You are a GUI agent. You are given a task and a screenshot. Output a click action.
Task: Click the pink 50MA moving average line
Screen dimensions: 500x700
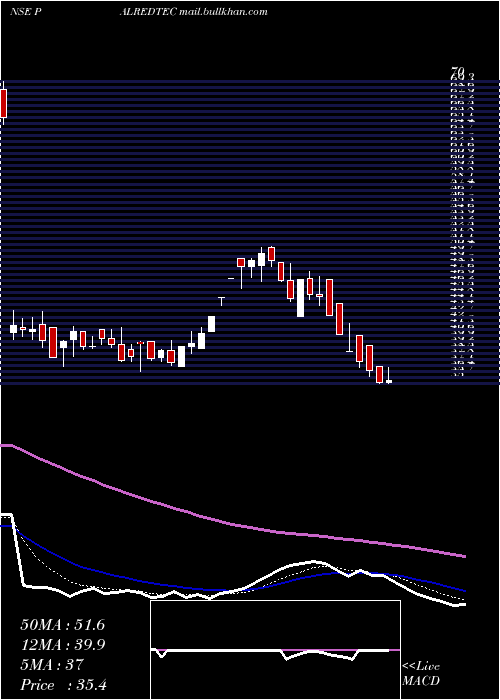pyautogui.click(x=233, y=525)
